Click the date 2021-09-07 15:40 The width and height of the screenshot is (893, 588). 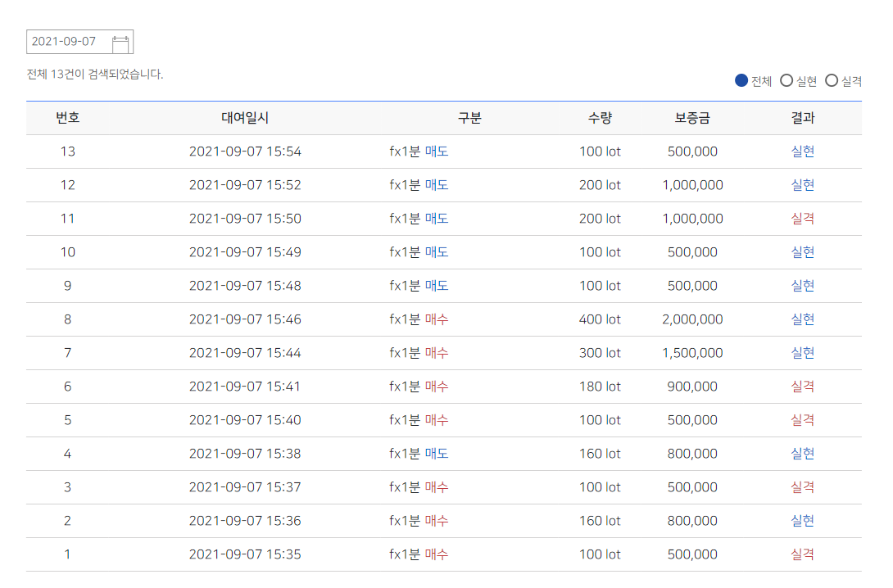tap(245, 420)
